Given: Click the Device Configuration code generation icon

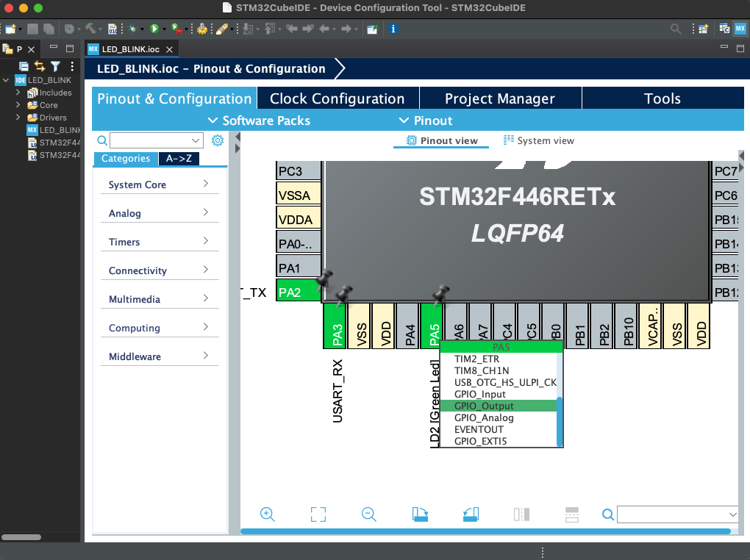Looking at the screenshot, I should (x=202, y=29).
